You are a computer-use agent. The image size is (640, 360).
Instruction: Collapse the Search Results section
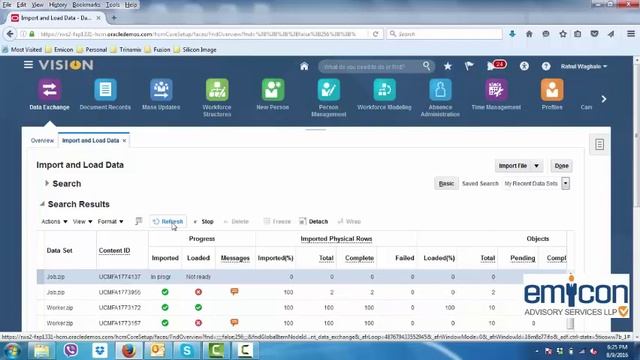[x=42, y=204]
